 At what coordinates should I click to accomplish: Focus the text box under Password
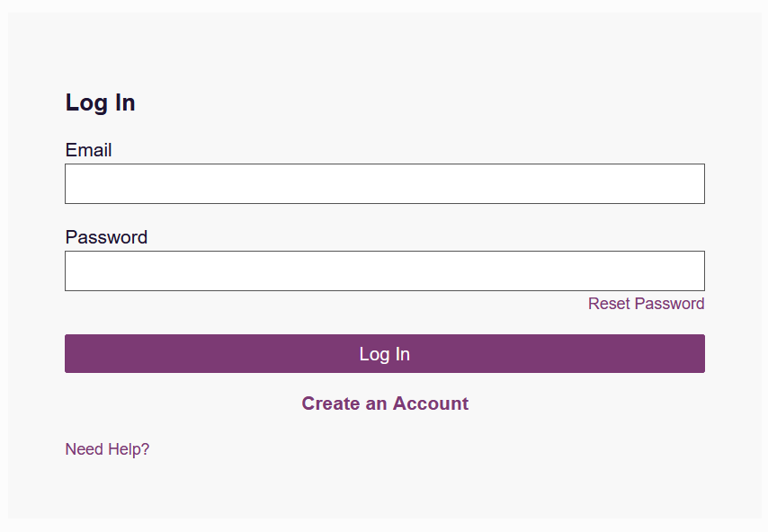(x=384, y=271)
